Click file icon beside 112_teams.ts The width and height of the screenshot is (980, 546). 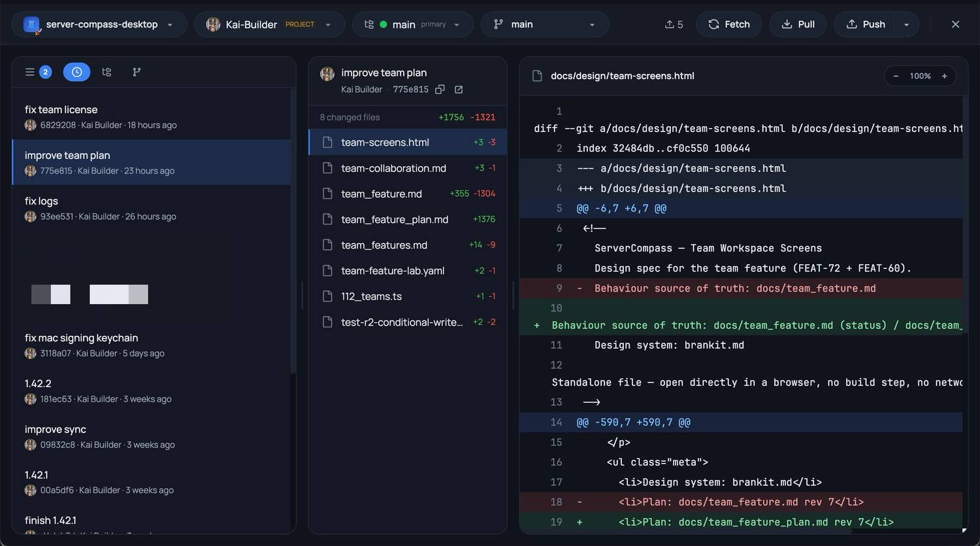pyautogui.click(x=328, y=296)
